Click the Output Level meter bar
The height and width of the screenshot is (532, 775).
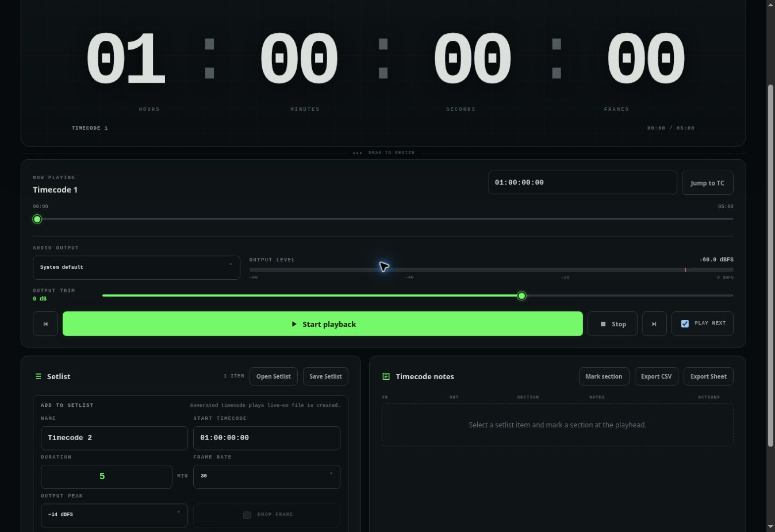point(492,269)
